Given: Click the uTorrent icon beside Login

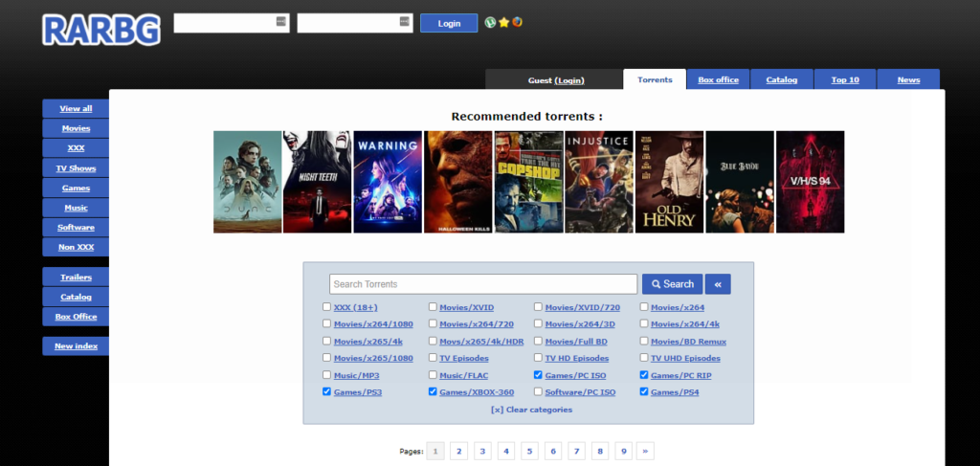Looking at the screenshot, I should (491, 23).
